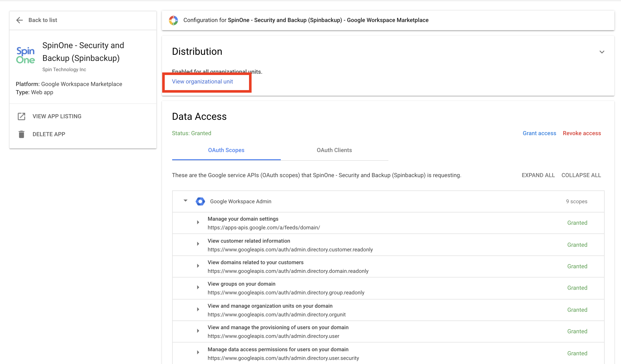Switch to the OAuth Clients tab
The height and width of the screenshot is (364, 621).
334,150
